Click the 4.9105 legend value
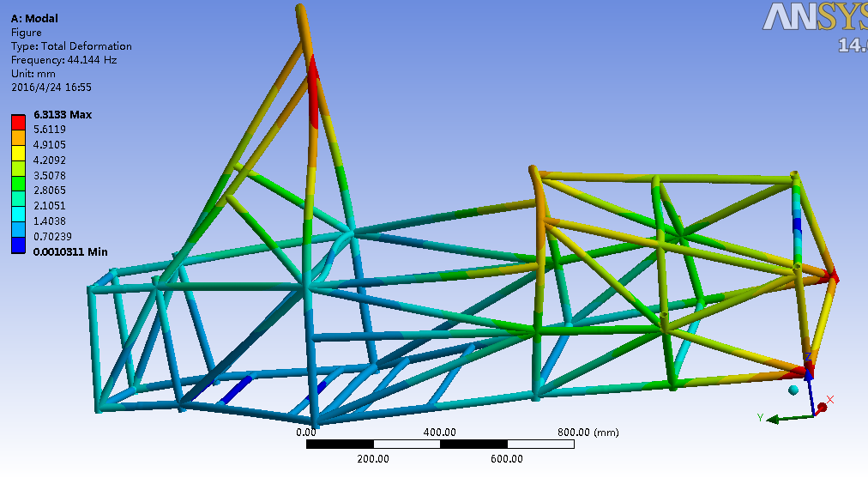This screenshot has width=868, height=478. (50, 144)
